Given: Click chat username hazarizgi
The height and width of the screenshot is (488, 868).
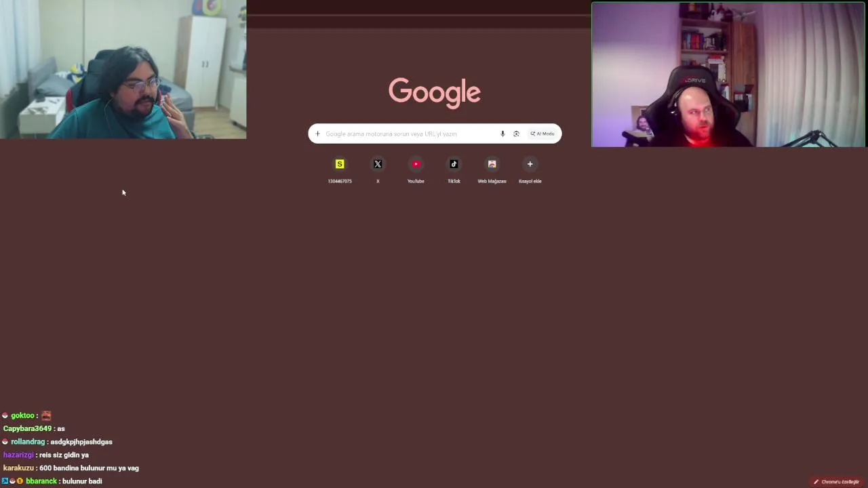Looking at the screenshot, I should (18, 455).
